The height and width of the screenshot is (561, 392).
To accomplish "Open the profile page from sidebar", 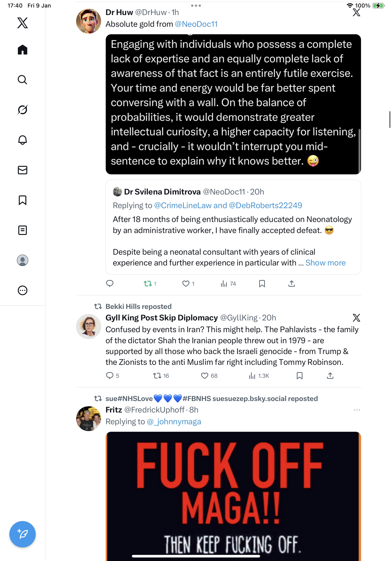I will (x=23, y=260).
